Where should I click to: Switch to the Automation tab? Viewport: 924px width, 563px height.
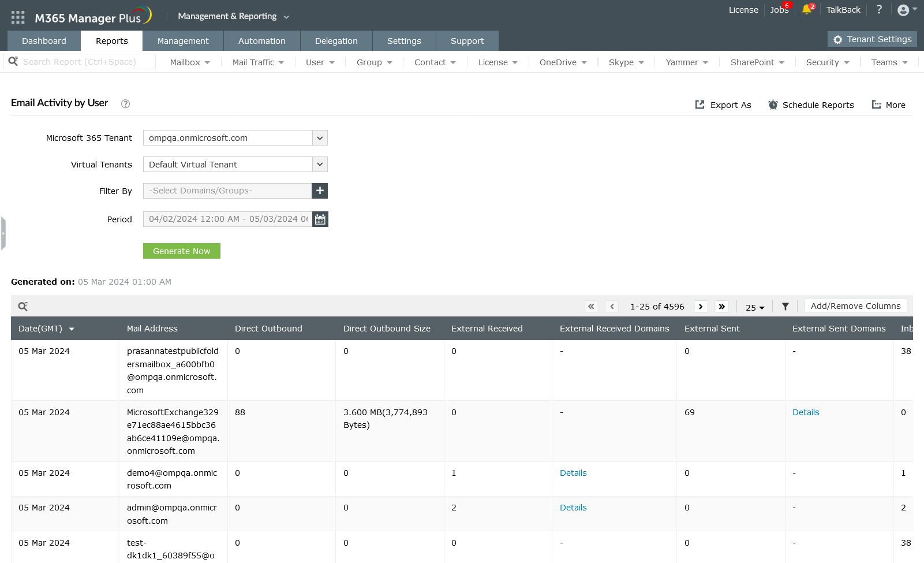click(x=262, y=41)
